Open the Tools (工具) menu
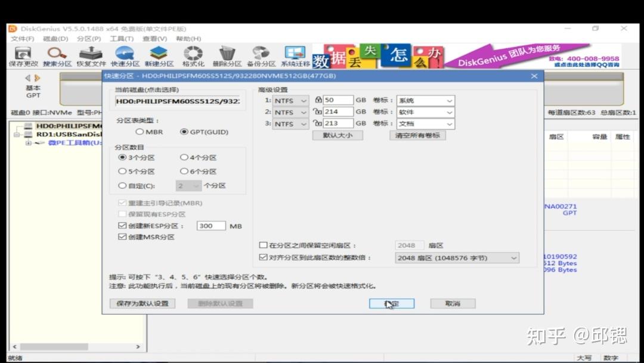 point(122,39)
